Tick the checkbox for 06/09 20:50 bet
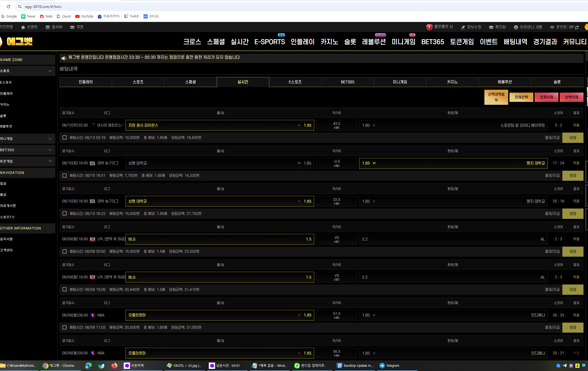Screen dimensions: 588x371 [64, 251]
